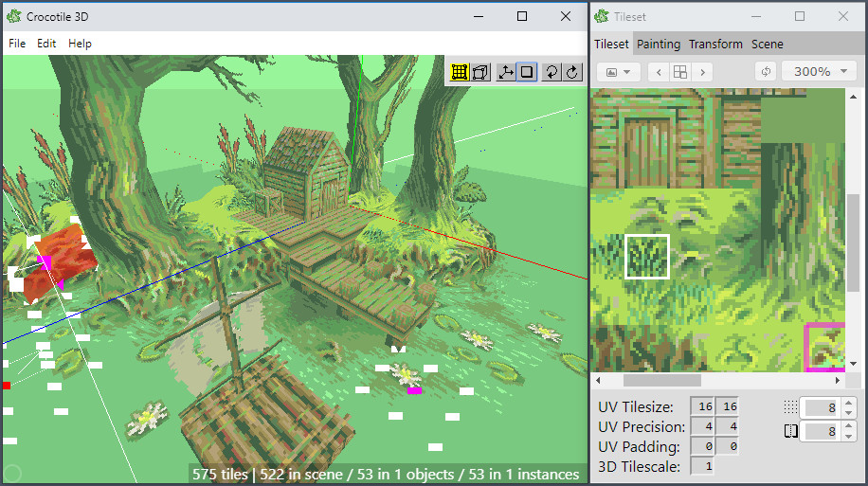
Task: Click the orange selected tile in viewport
Action: point(61,261)
